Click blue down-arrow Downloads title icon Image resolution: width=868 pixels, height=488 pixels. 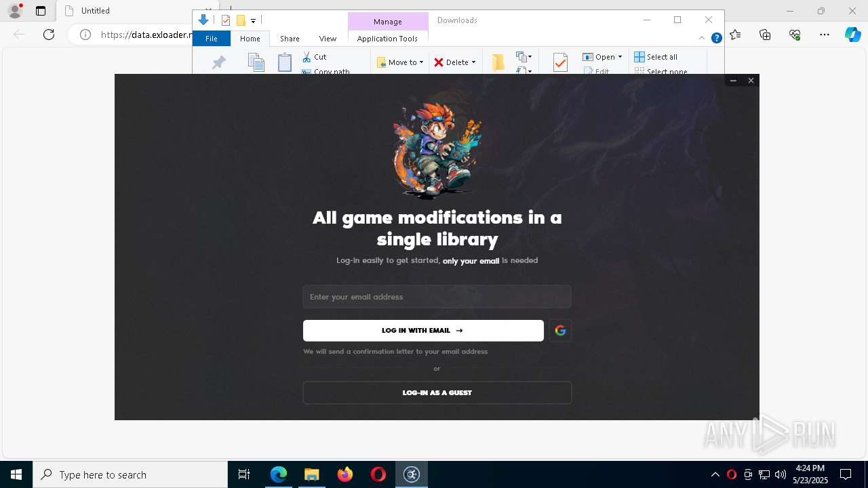(x=203, y=20)
